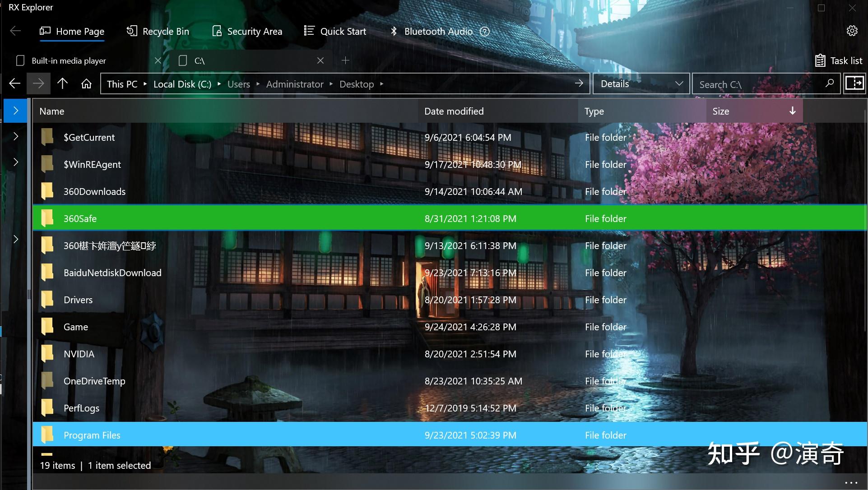Click the search magnifier icon
Viewport: 868px width, 490px height.
829,83
